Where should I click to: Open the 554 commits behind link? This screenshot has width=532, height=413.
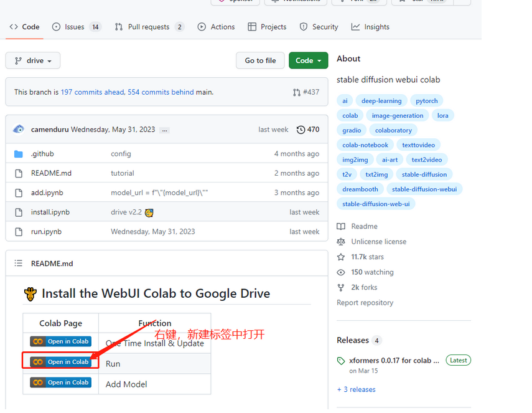tap(161, 92)
